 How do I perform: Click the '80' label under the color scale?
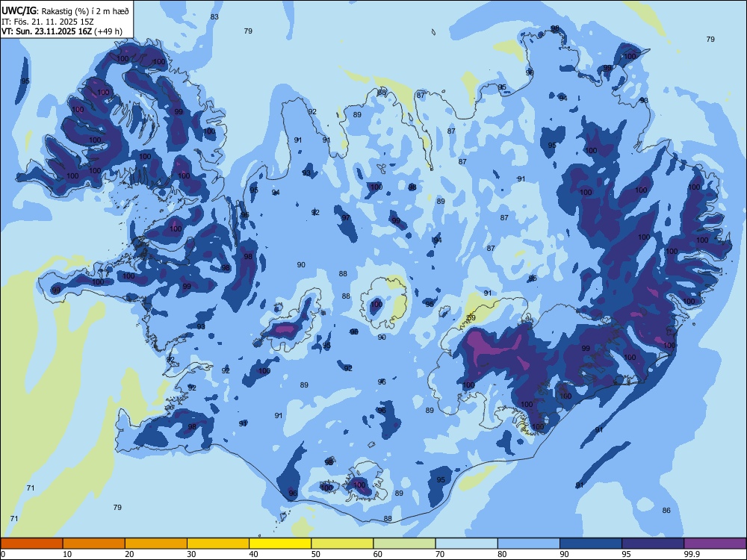click(x=502, y=554)
